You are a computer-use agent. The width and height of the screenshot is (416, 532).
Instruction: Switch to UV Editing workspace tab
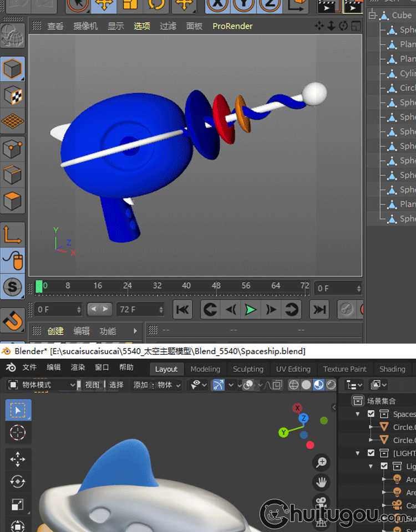[x=293, y=369]
